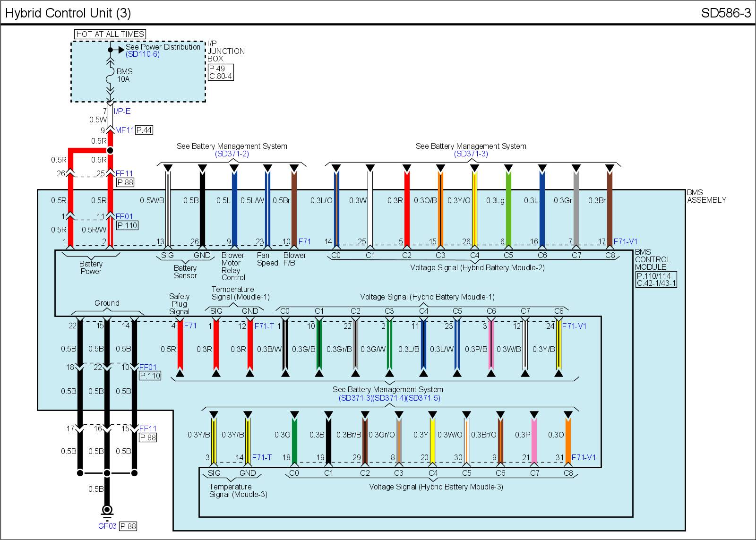
Task: Follow the SD371-5 reference link
Action: 423,398
